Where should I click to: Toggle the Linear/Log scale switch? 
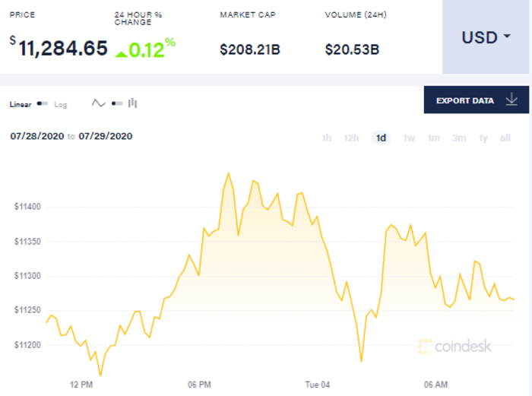coord(43,104)
